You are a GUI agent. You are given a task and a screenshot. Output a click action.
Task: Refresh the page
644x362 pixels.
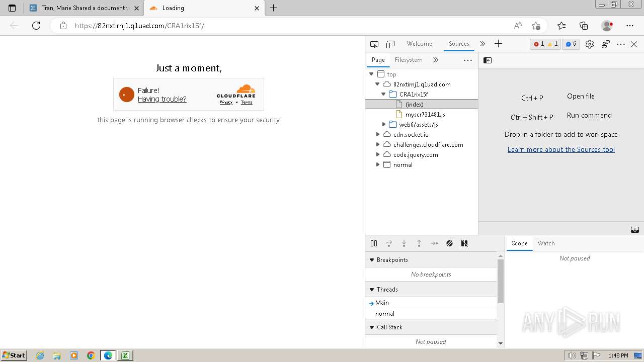coord(36,26)
